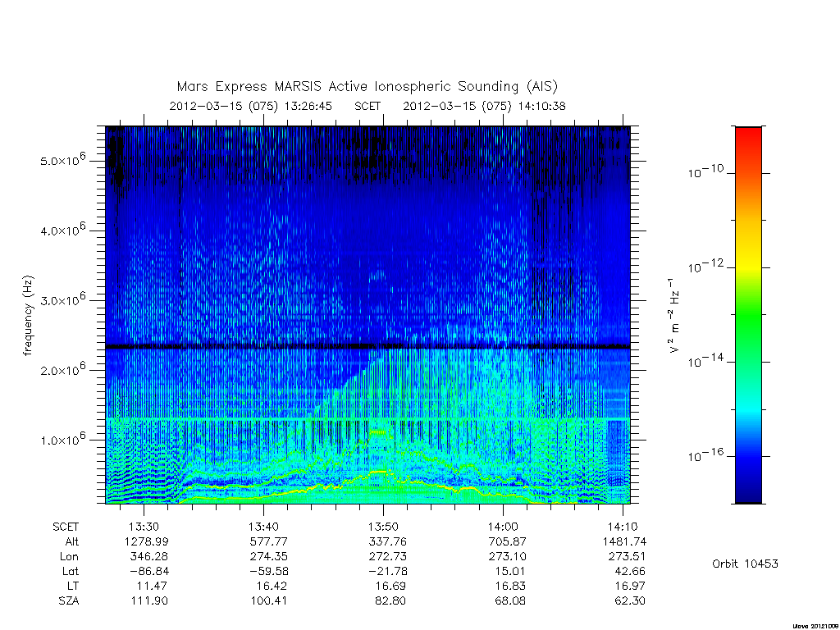Image resolution: width=840 pixels, height=630 pixels.
Task: Click longitude value 346.28
Action: coord(149,556)
